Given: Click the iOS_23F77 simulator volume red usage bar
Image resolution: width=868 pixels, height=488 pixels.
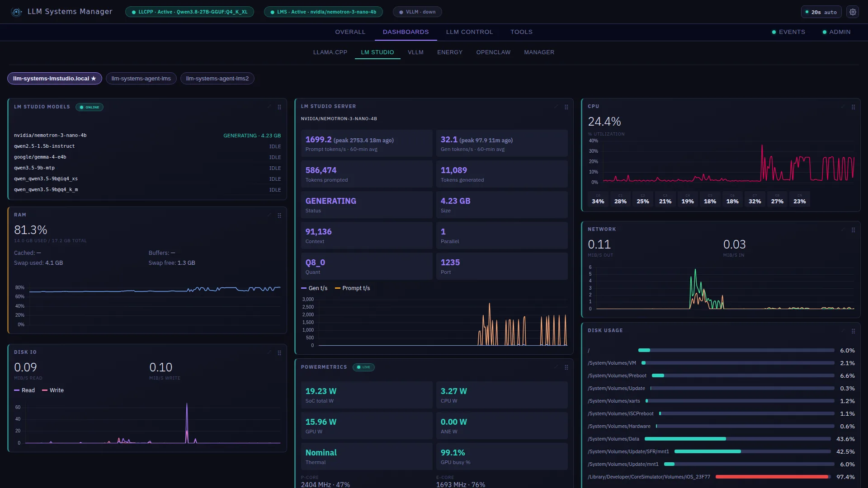Looking at the screenshot, I should 773,477.
